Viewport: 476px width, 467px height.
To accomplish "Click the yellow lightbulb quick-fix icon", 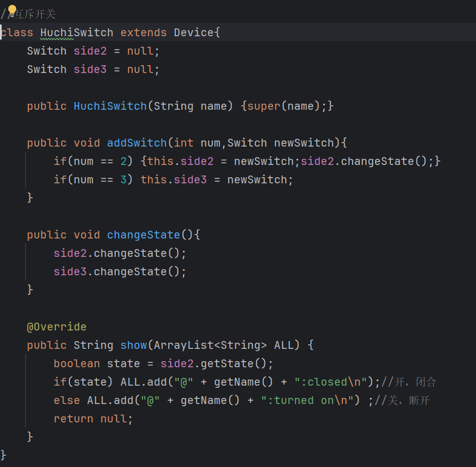I will pyautogui.click(x=12, y=11).
